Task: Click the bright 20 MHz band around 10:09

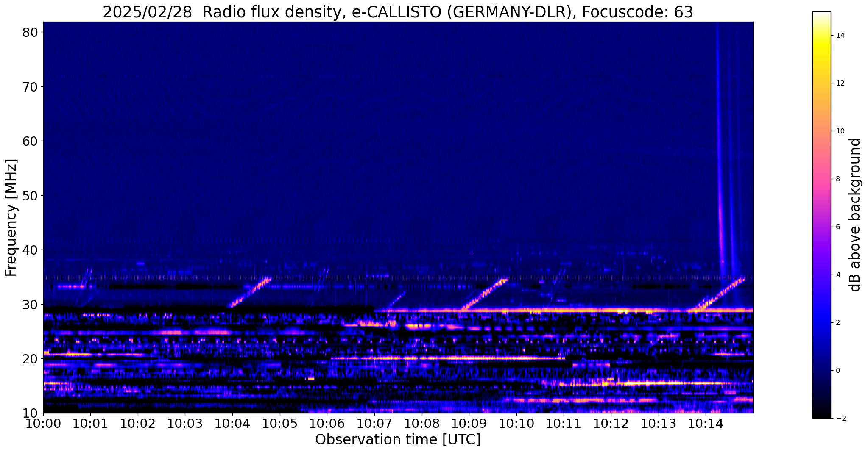Action: [448, 358]
